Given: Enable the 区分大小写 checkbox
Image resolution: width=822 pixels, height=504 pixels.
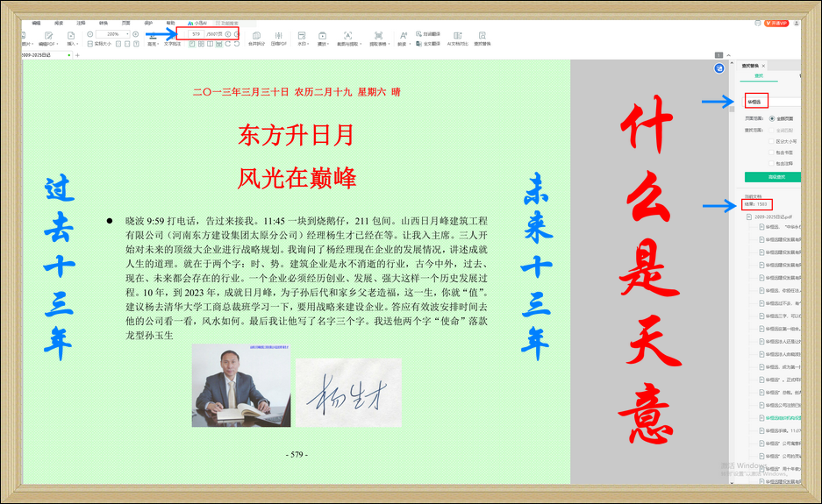Looking at the screenshot, I should click(x=772, y=140).
